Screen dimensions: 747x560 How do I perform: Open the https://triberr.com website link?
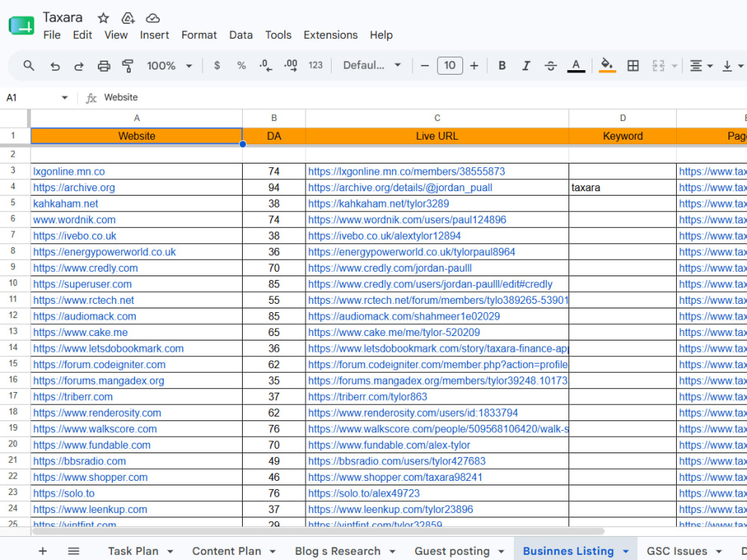pyautogui.click(x=73, y=396)
